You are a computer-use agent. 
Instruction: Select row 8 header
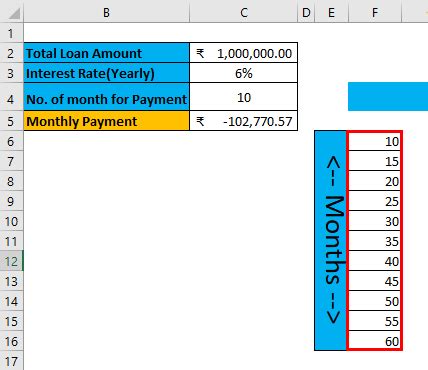11,181
